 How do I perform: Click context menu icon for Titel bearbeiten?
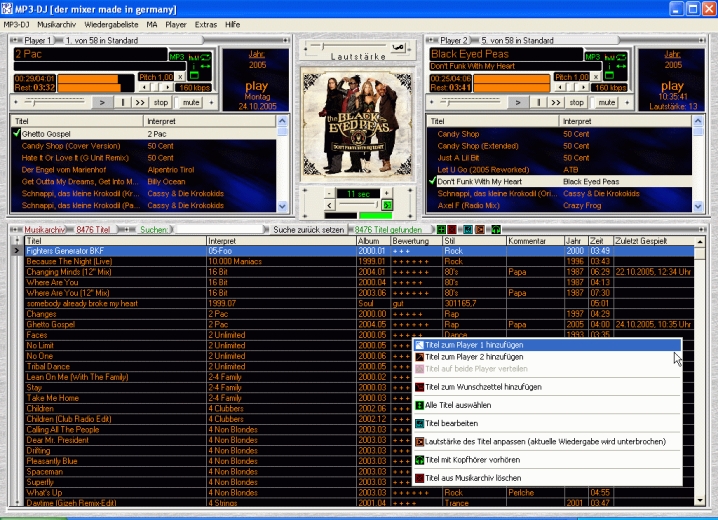tap(420, 423)
